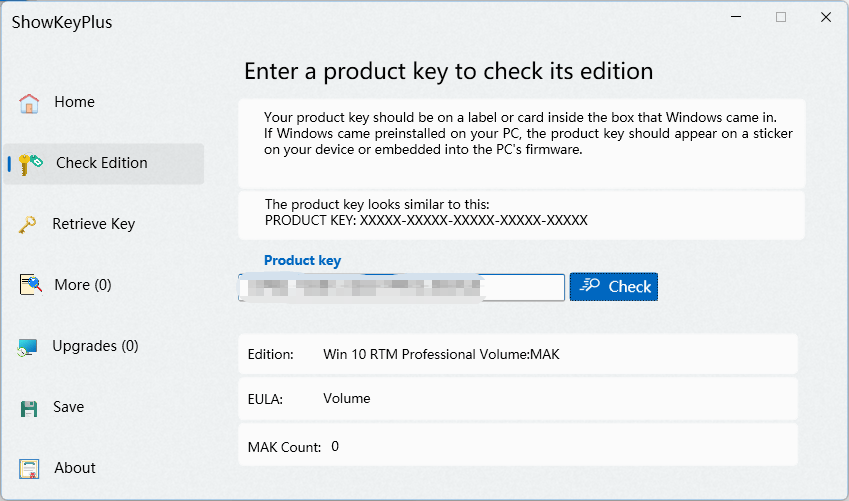
Task: Click the About certificate icon
Action: coord(29,469)
